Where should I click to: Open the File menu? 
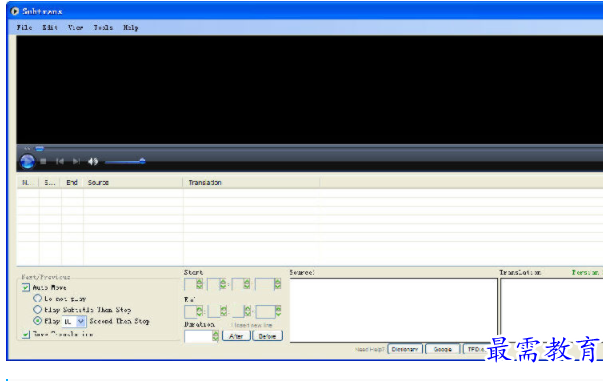[x=24, y=28]
